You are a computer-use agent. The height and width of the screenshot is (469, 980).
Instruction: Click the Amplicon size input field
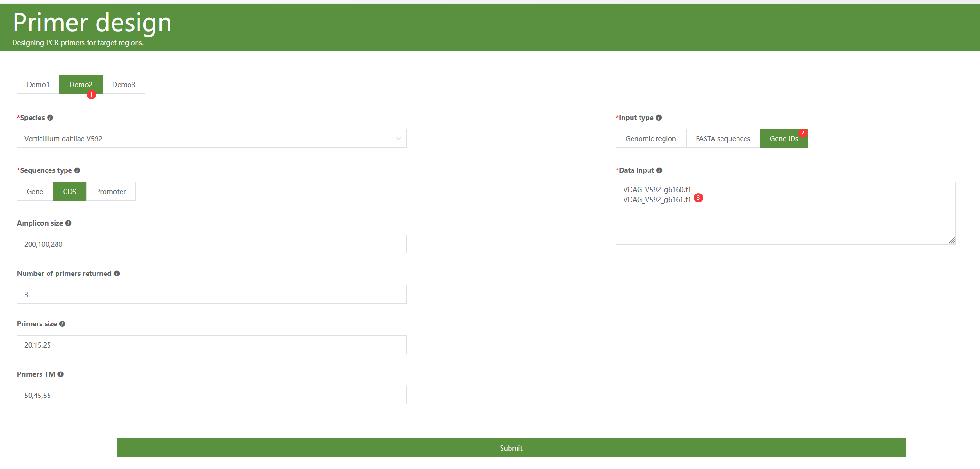point(212,244)
